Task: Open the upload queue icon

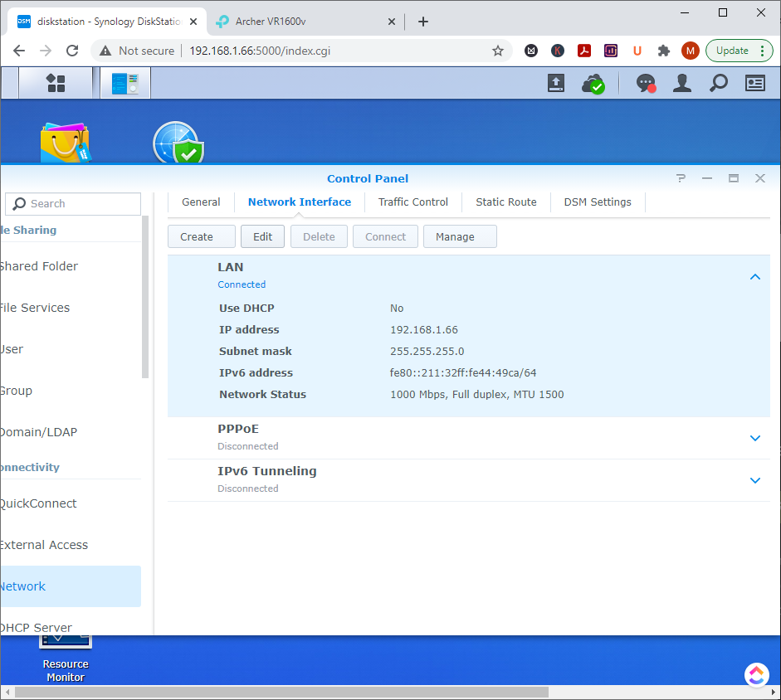Action: pos(555,83)
